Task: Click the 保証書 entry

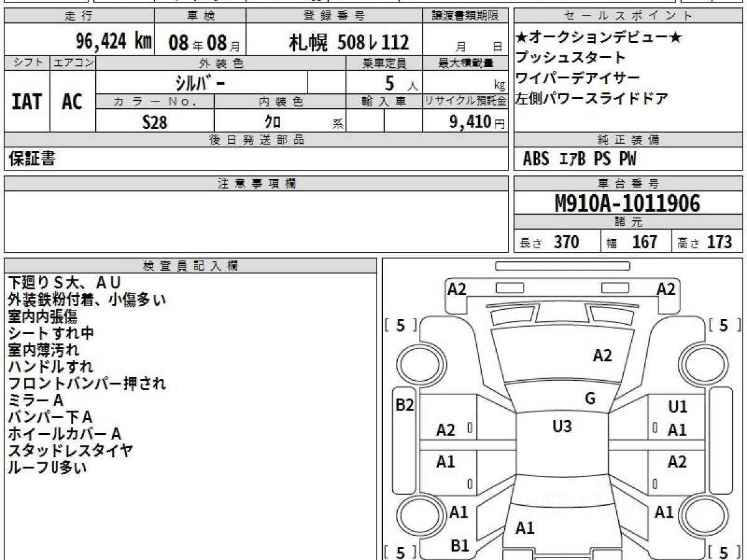Action: click(x=32, y=159)
